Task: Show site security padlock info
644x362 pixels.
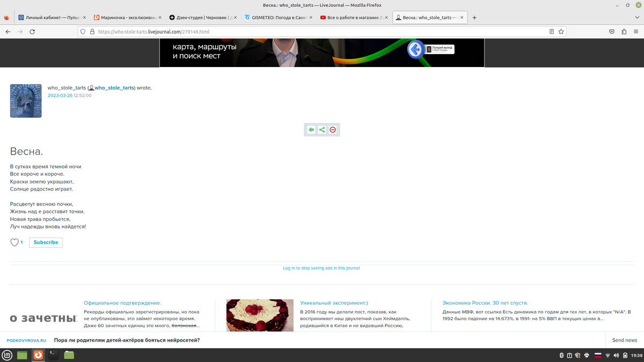Action: [x=92, y=32]
